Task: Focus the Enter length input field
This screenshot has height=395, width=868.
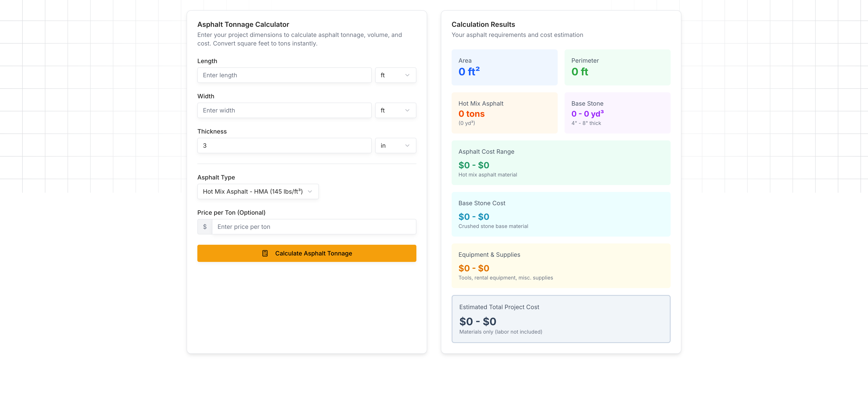Action: [x=284, y=75]
